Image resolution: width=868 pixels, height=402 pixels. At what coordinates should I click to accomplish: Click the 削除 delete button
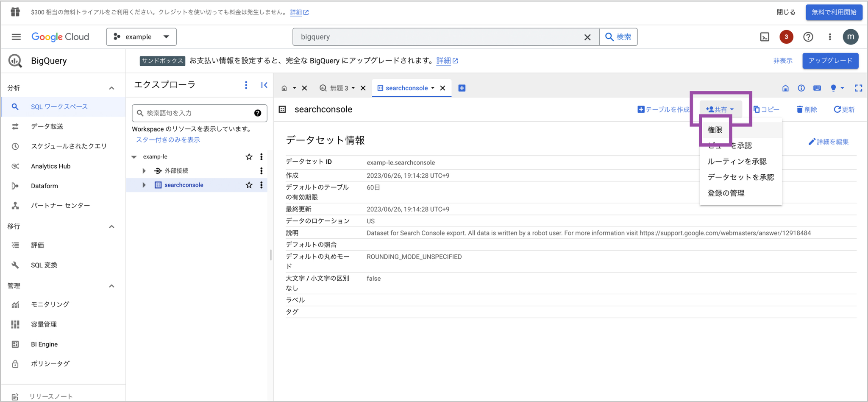[x=807, y=109]
